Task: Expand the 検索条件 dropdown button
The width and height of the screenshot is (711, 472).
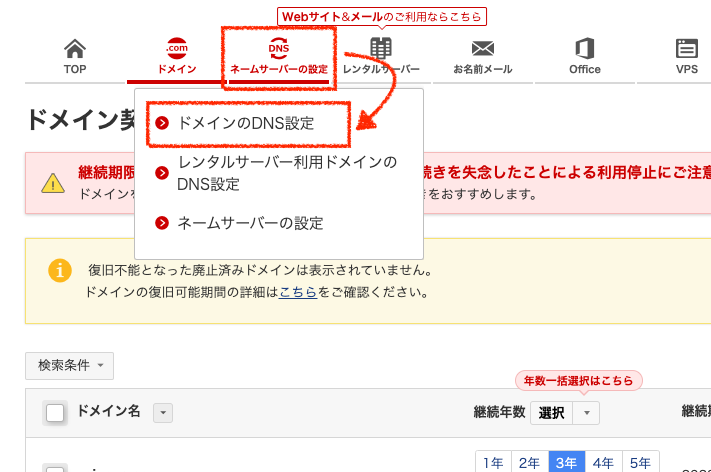Action: click(69, 365)
